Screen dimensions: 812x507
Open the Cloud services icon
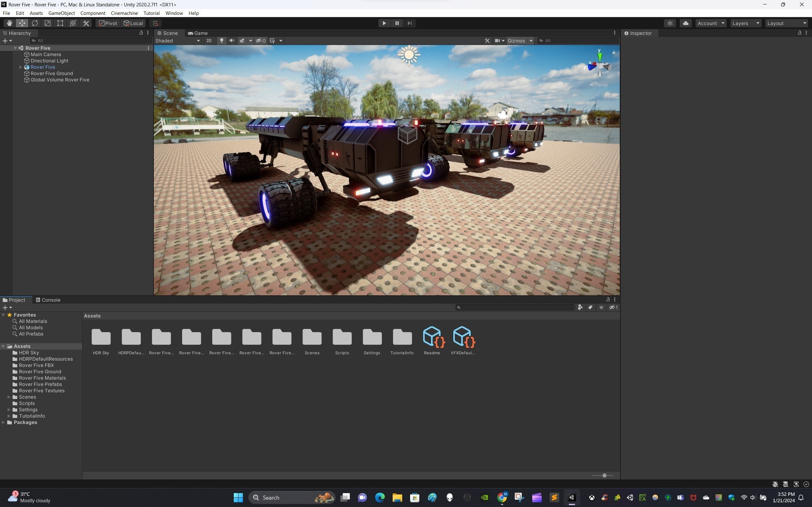685,23
